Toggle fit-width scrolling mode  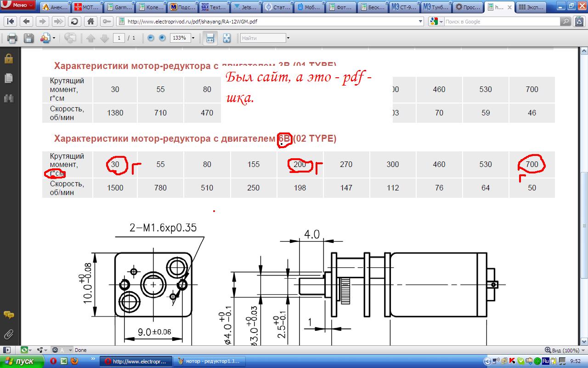click(210, 38)
